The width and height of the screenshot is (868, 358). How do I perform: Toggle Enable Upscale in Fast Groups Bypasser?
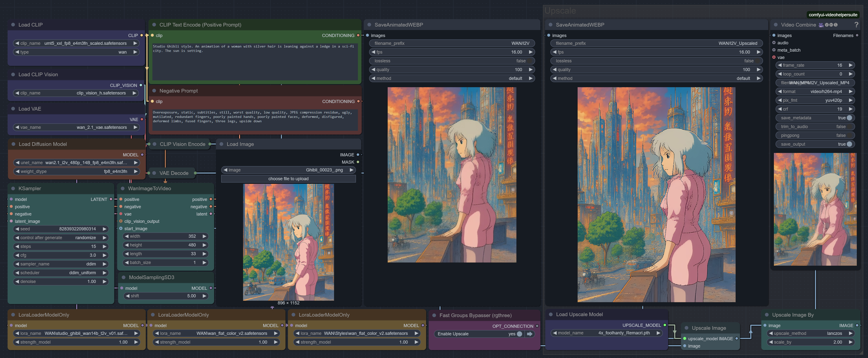519,334
